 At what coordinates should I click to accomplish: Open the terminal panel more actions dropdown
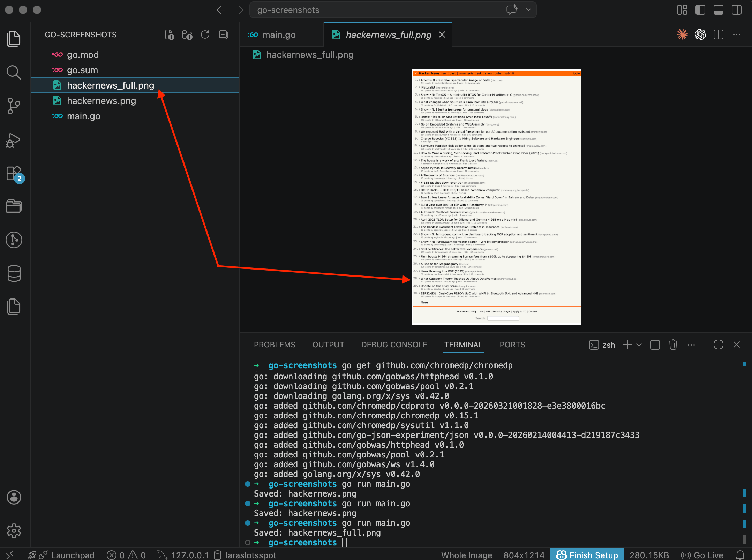(x=691, y=345)
